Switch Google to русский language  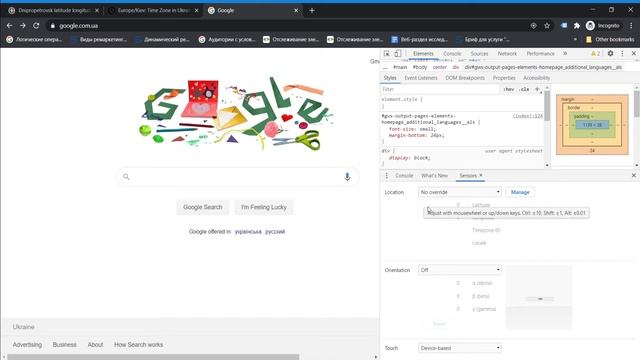[275, 231]
